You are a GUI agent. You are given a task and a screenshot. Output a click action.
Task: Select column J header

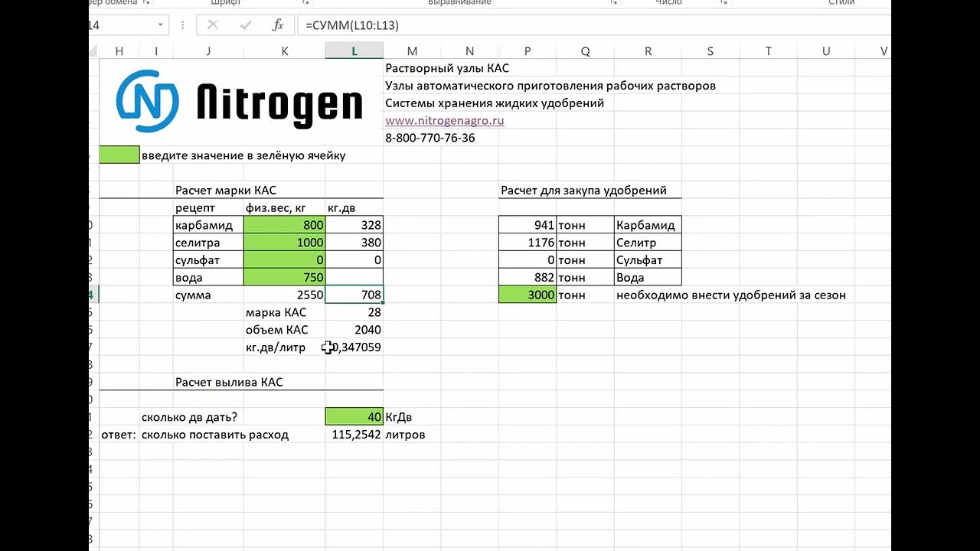coord(208,51)
